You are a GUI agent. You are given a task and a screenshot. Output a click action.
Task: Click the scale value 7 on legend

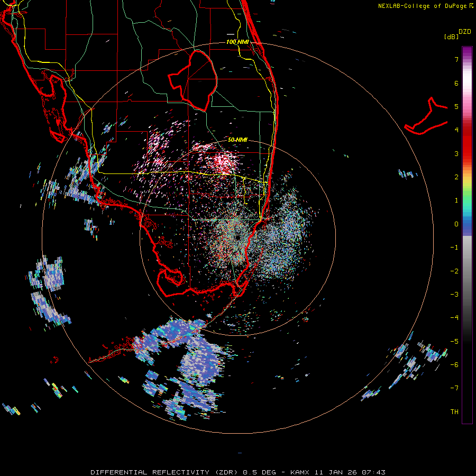point(456,59)
